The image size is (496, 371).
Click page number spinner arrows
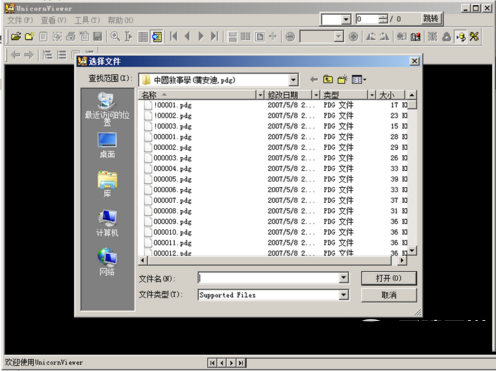pos(383,19)
